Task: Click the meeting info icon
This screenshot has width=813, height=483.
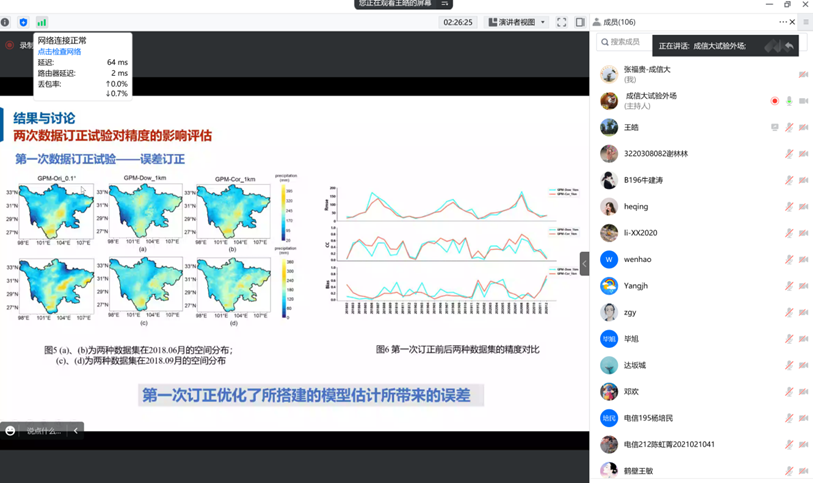Action: [6, 22]
